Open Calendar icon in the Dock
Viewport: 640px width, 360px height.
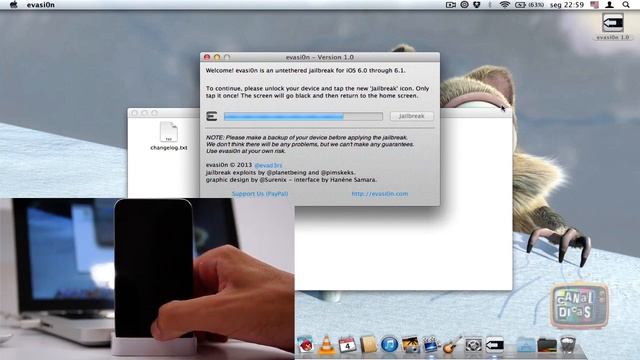point(347,345)
